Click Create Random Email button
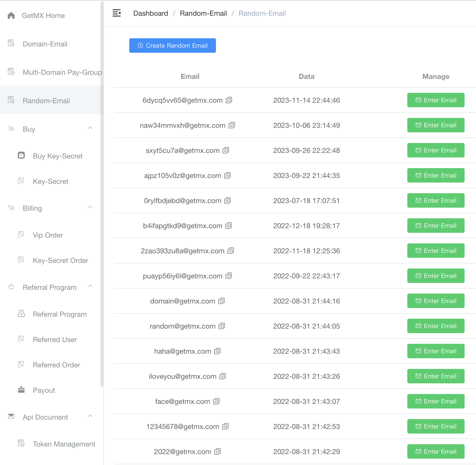The width and height of the screenshot is (476, 465). click(173, 46)
